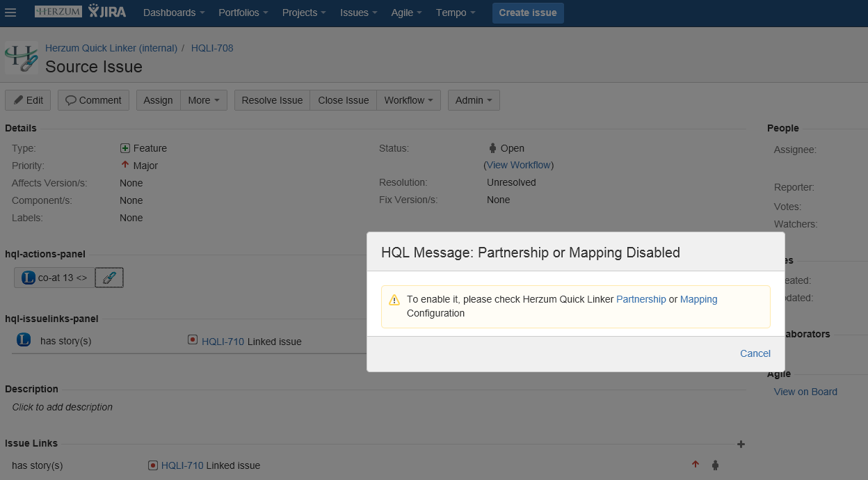Expand the Dashboards dropdown menu
Screen dimensions: 868x480
click(173, 13)
